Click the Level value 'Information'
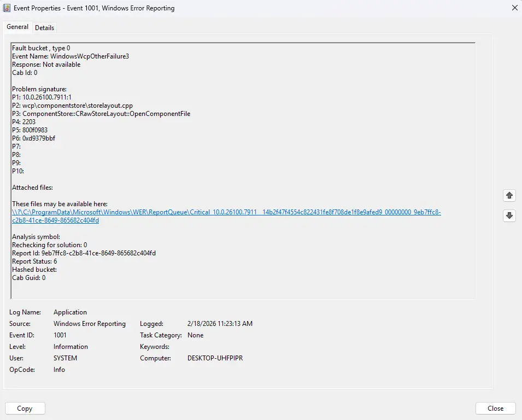The image size is (522, 420). 71,347
